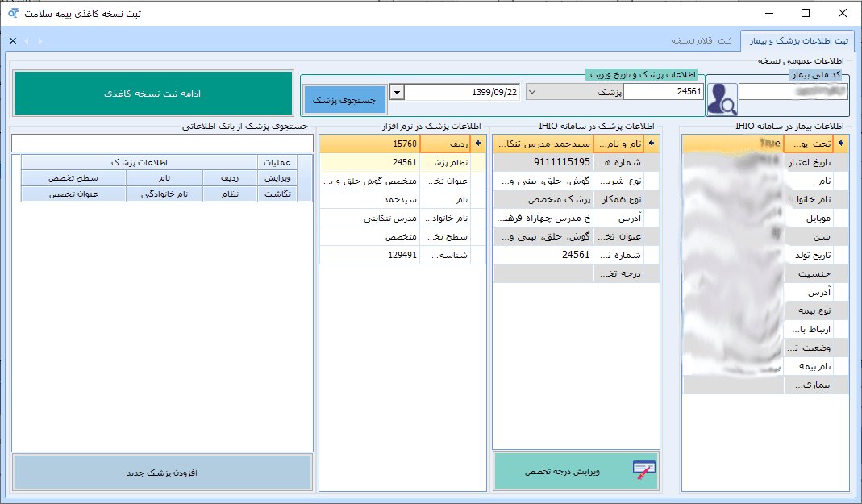Screen dimensions: 862x504
Task: Close the current tab with the X icon
Action: pos(13,40)
